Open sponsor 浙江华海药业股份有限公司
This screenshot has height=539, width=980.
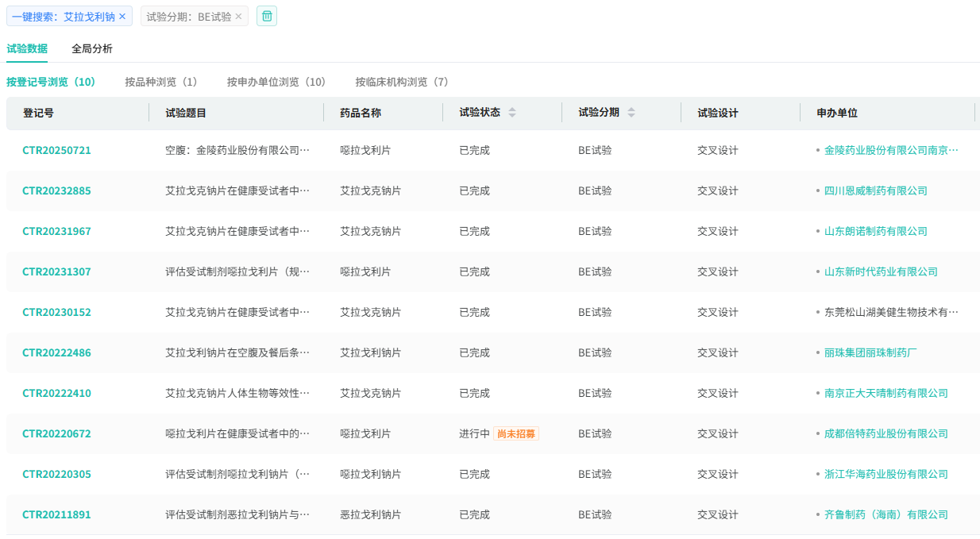pyautogui.click(x=885, y=474)
